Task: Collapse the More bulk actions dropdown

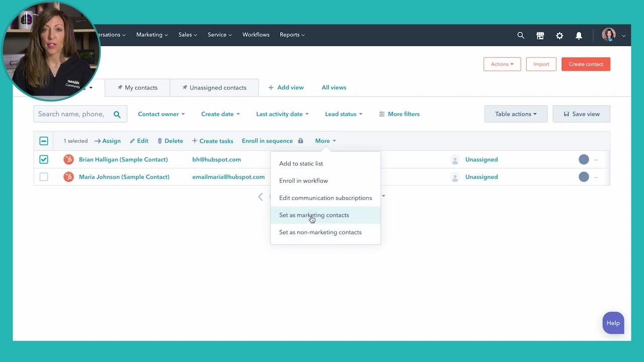Action: (326, 141)
